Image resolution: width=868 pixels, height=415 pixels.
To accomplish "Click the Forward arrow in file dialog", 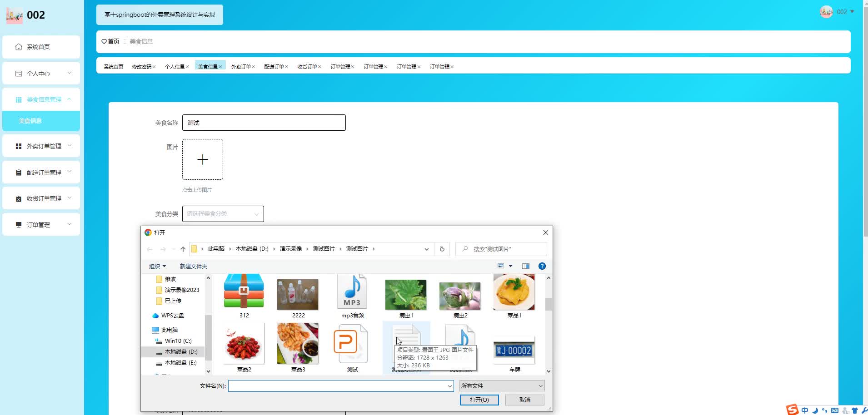I will pos(163,249).
